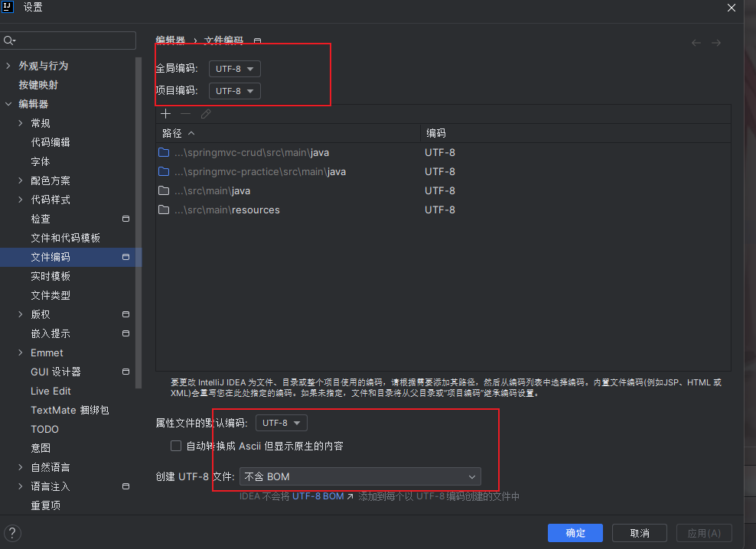
Task: Click the remove path minus icon
Action: (x=185, y=113)
